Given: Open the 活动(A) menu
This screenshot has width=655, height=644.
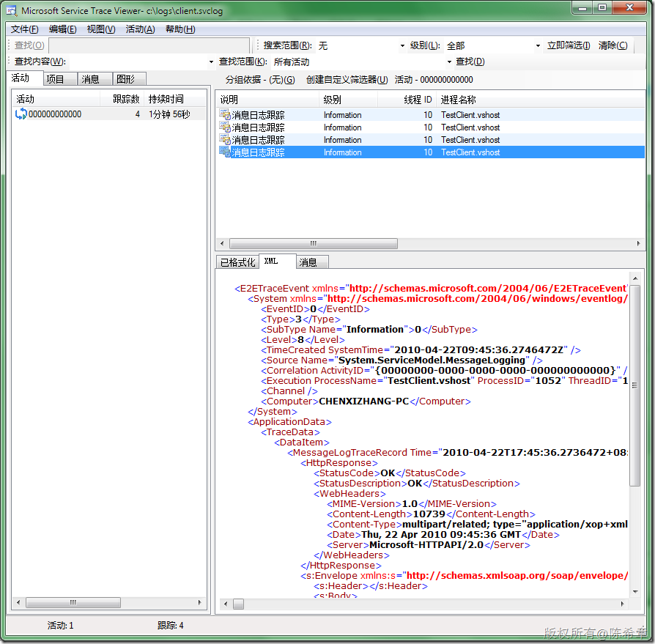Looking at the screenshot, I should tap(141, 29).
